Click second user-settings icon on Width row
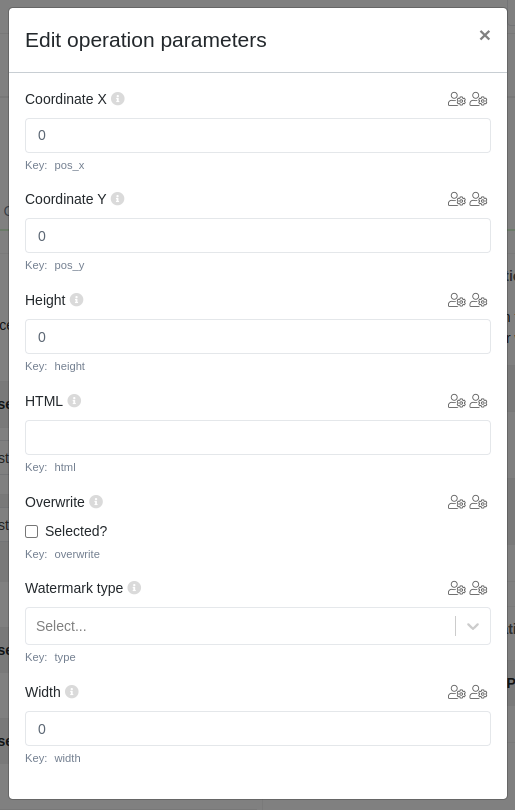515x810 pixels. (x=478, y=692)
